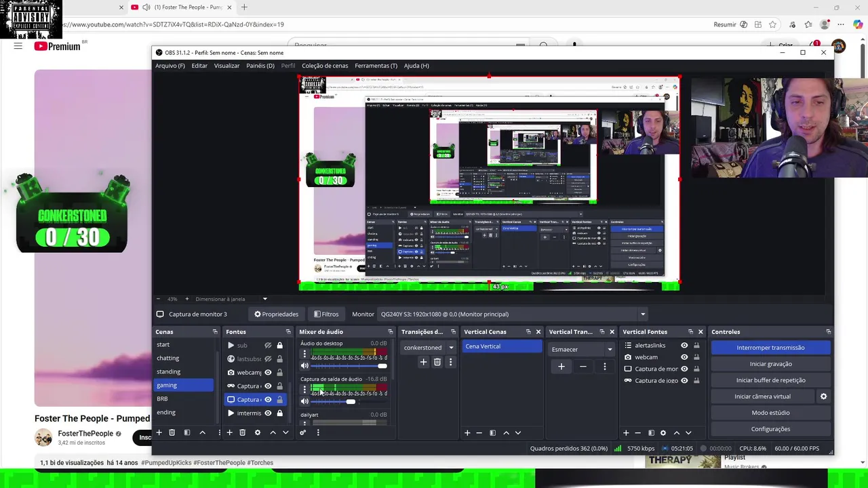Open advanced audio properties gears icon

(x=303, y=432)
